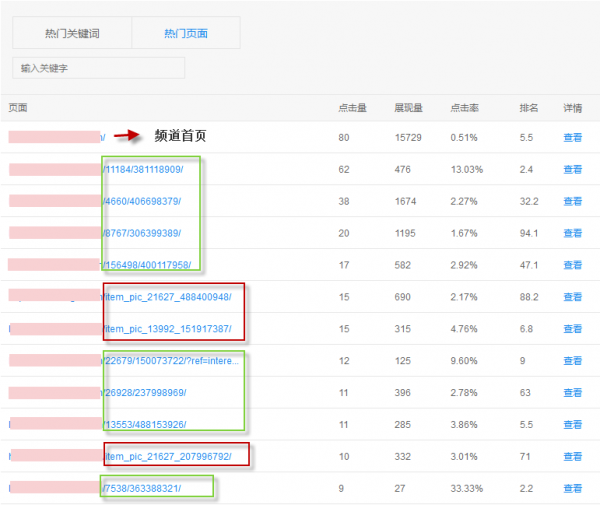View details of the /7538/363388321/ row
This screenshot has height=505, width=600.
[572, 488]
